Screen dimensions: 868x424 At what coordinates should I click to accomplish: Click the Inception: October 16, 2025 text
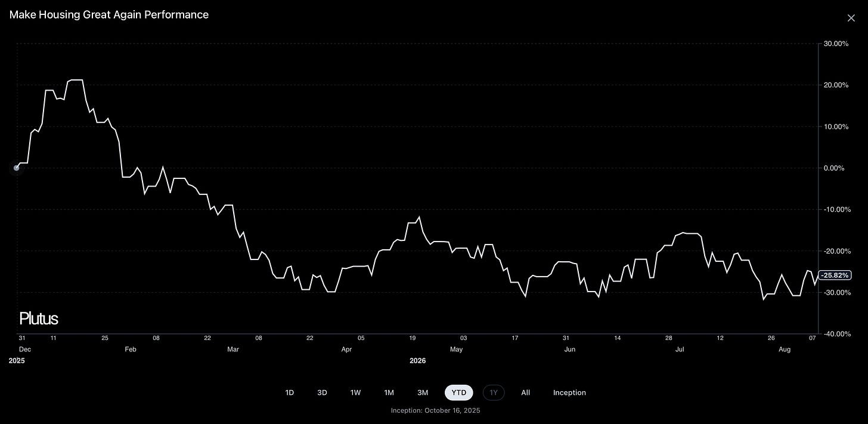coord(435,410)
